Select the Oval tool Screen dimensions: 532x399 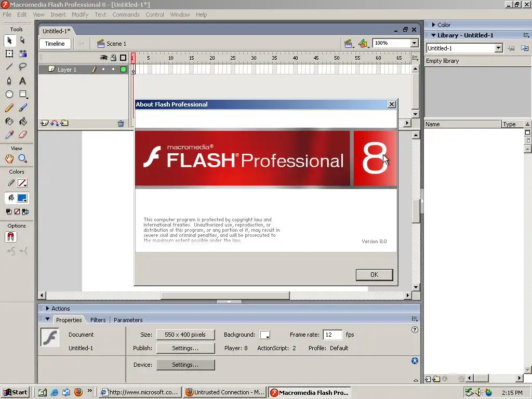point(9,95)
